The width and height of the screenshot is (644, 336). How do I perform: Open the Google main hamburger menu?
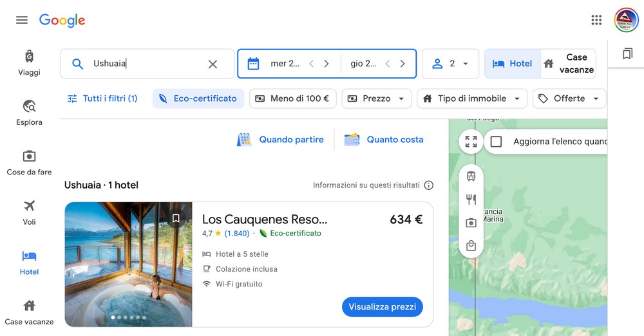pyautogui.click(x=22, y=20)
